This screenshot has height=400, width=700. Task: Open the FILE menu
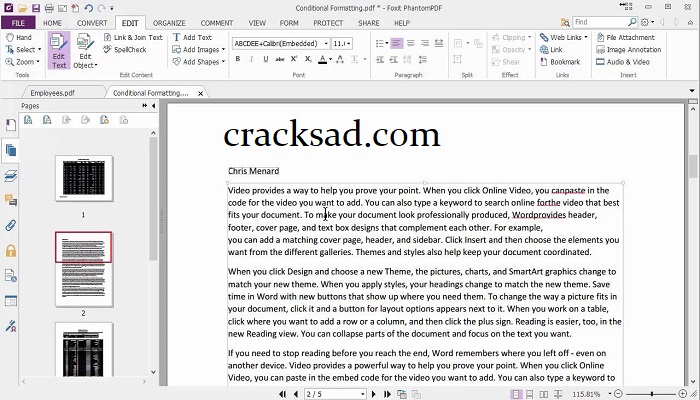coord(18,23)
